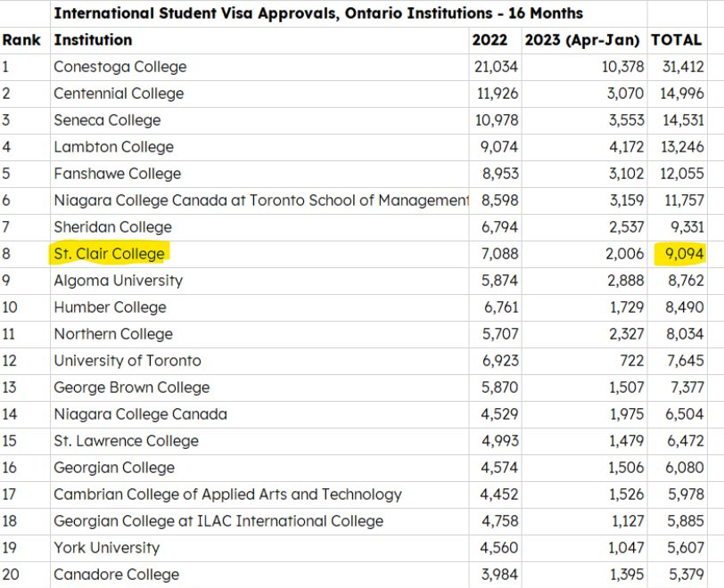Select George Brown's 2022 value 5,870
The height and width of the screenshot is (588, 724).
click(495, 388)
